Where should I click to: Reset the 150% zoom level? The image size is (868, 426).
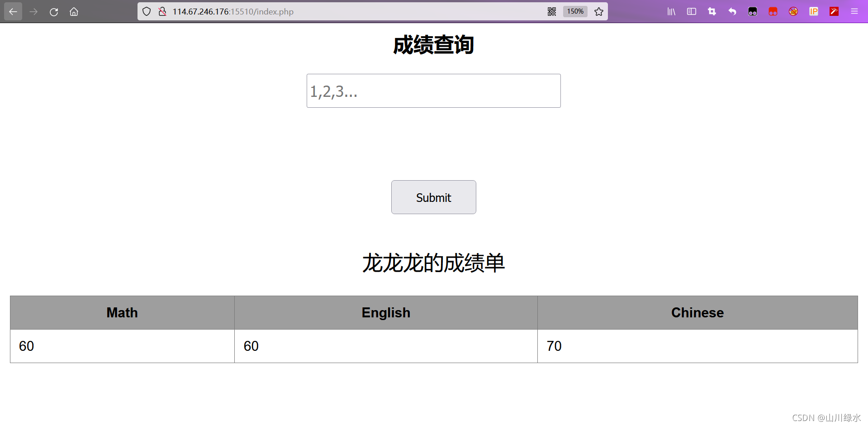click(575, 12)
